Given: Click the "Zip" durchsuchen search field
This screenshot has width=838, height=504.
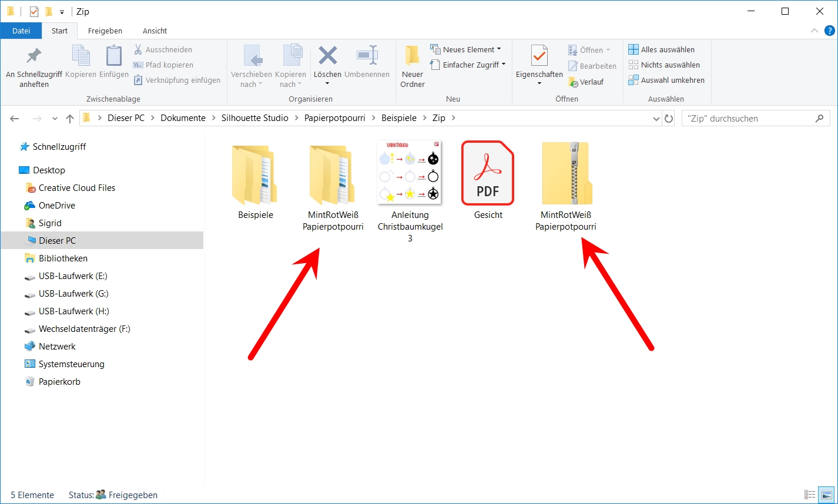Looking at the screenshot, I should [x=755, y=119].
